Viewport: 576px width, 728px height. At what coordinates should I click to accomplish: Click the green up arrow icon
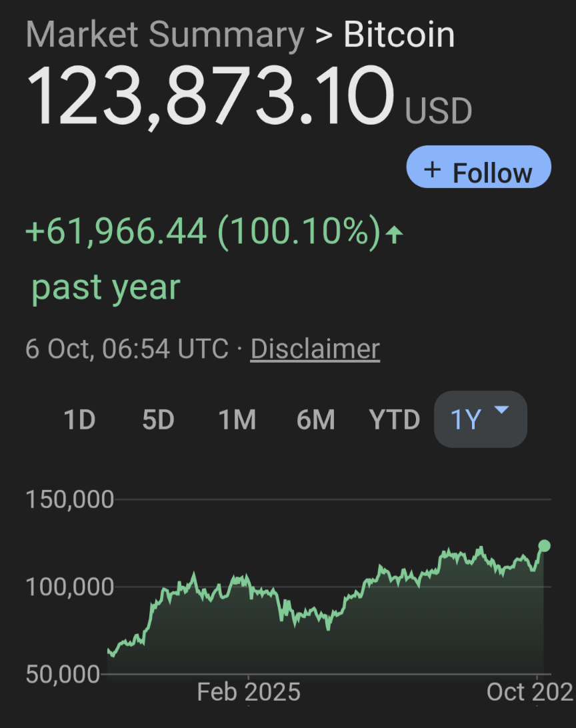pos(395,234)
